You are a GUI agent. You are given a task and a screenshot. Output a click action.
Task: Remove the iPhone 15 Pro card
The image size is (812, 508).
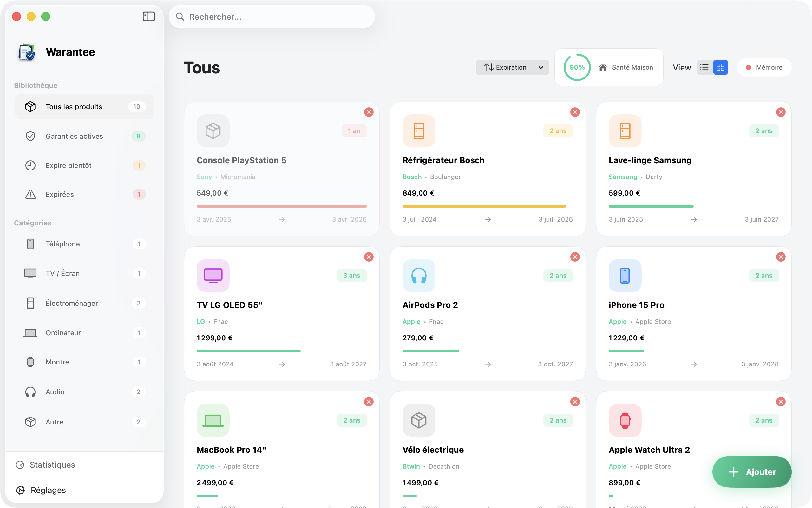click(781, 257)
